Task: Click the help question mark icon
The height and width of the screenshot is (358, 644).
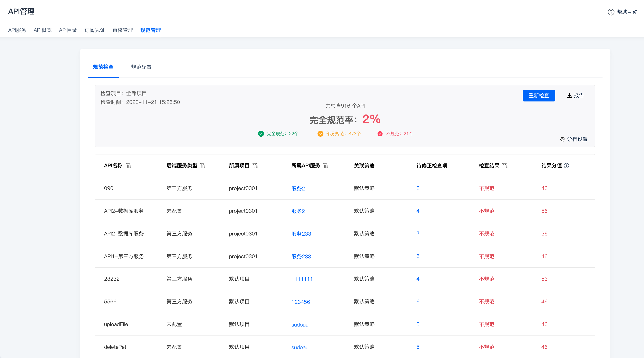Action: 611,12
